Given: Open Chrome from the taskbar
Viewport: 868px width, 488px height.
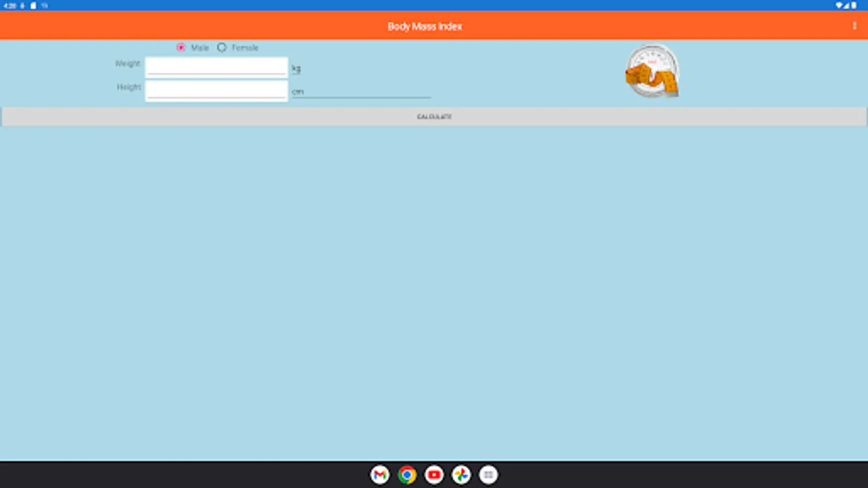Looking at the screenshot, I should click(x=407, y=474).
